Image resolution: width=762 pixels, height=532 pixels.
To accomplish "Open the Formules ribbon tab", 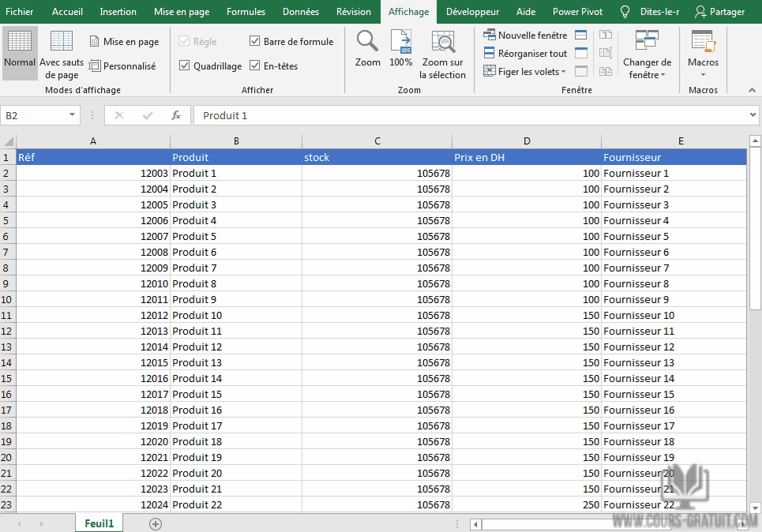I will [x=246, y=12].
